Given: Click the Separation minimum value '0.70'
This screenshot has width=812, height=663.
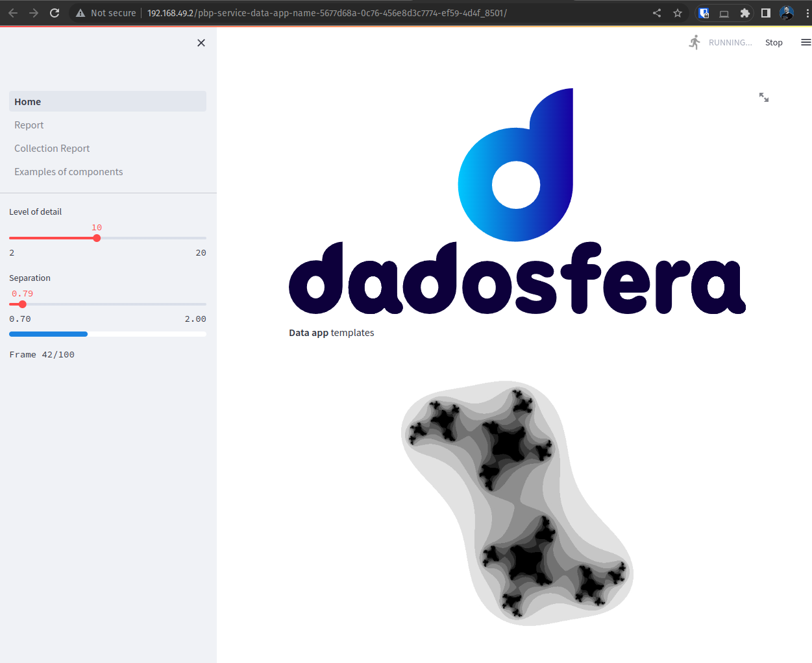Looking at the screenshot, I should [20, 319].
